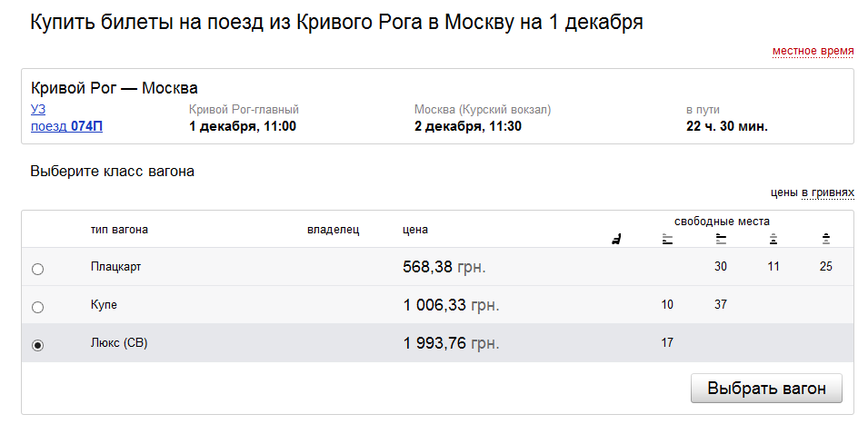The height and width of the screenshot is (424, 868).
Task: Click the 17 free lower seats in Люкс
Action: pyautogui.click(x=667, y=342)
